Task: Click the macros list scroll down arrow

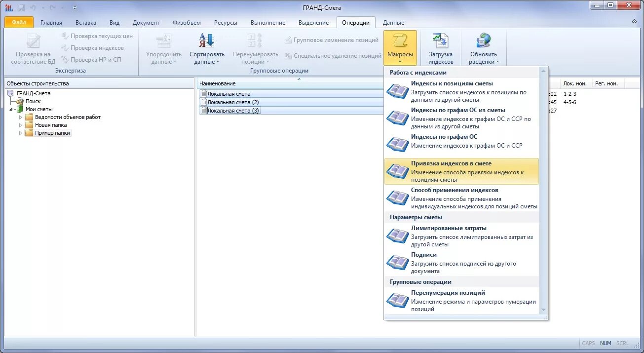Action: coord(544,310)
